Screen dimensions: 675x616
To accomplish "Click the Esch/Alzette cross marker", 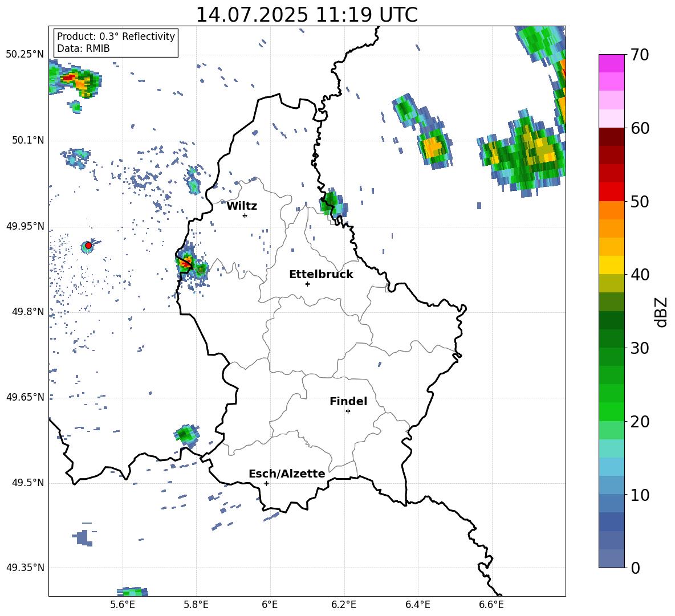I will click(x=266, y=483).
